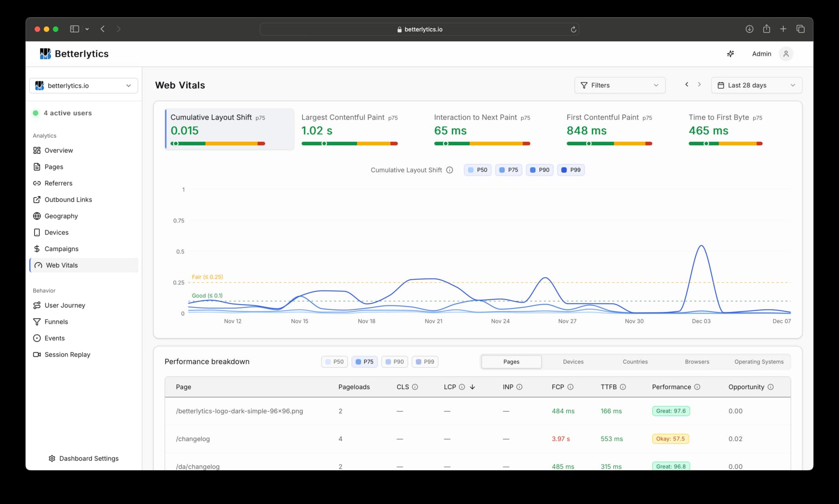Click the sparkle AI icon beside Admin
The width and height of the screenshot is (839, 504).
(x=730, y=54)
